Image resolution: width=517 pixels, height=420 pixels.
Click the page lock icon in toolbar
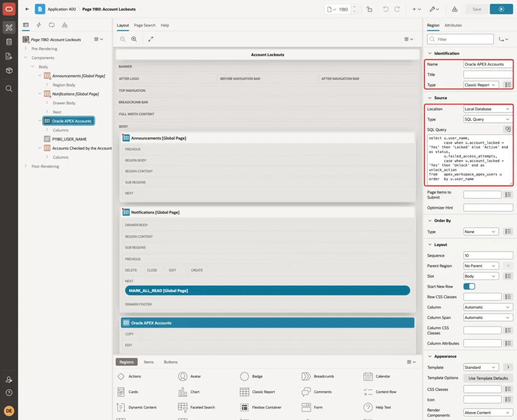coord(369,9)
